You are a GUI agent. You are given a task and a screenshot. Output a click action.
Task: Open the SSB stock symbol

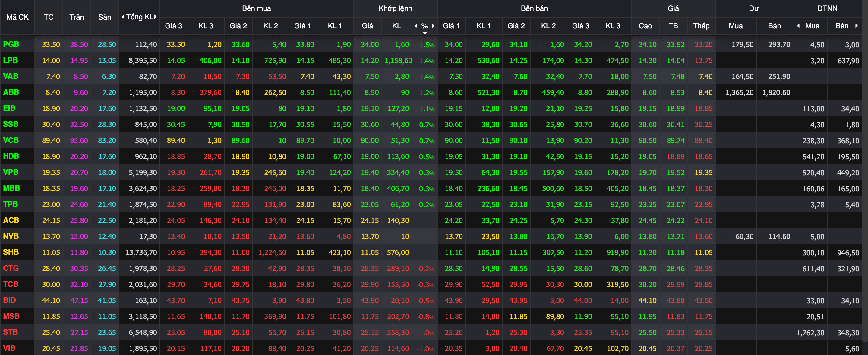point(11,124)
